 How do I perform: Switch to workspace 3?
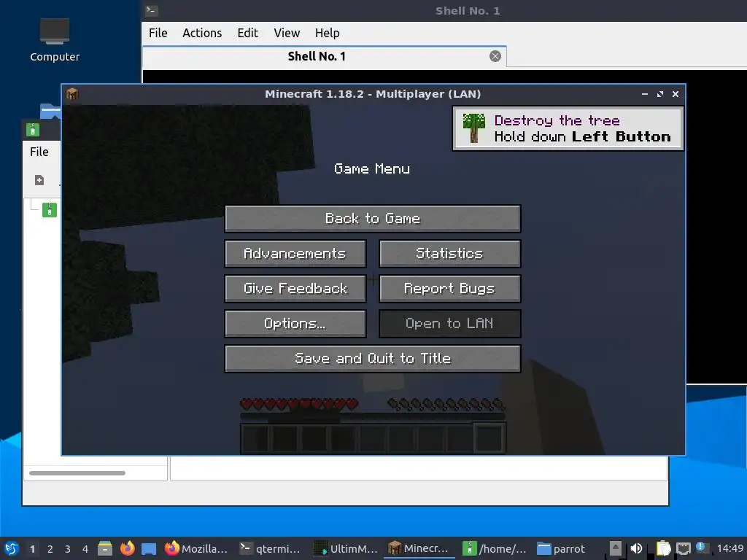coord(68,549)
